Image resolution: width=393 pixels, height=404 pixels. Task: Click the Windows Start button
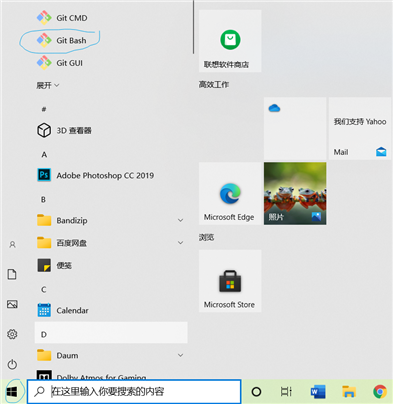click(12, 392)
